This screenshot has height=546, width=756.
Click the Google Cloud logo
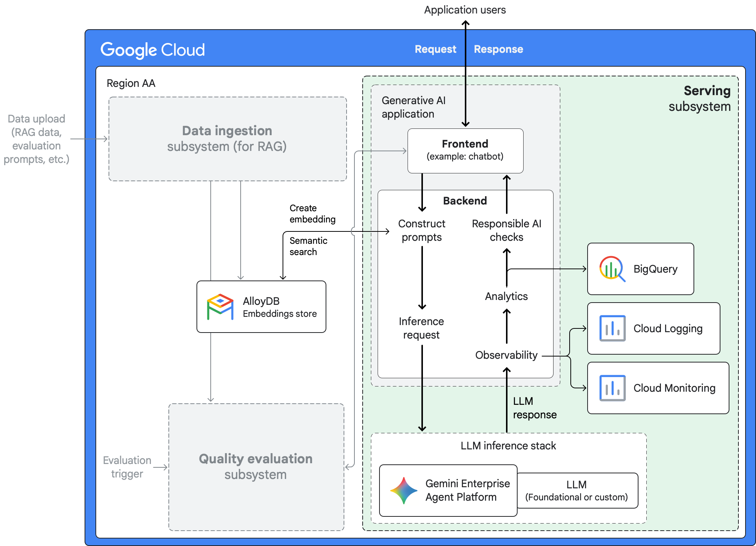click(153, 50)
